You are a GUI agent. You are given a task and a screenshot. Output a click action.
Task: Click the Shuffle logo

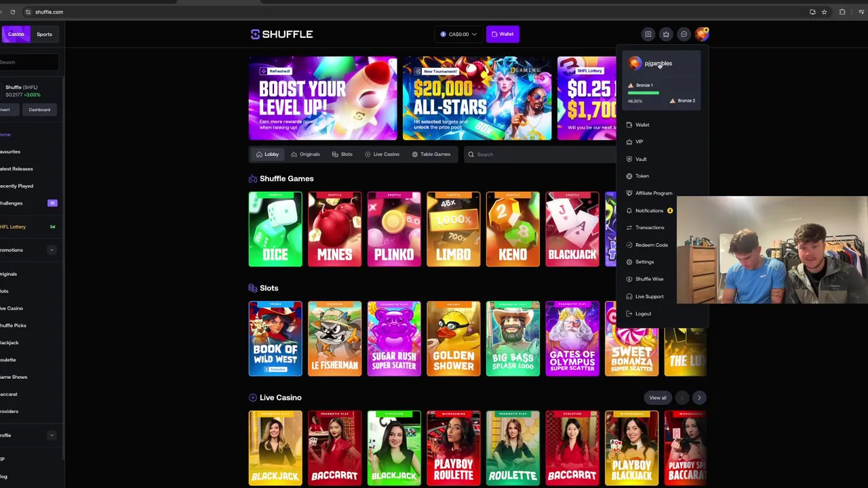pos(281,34)
